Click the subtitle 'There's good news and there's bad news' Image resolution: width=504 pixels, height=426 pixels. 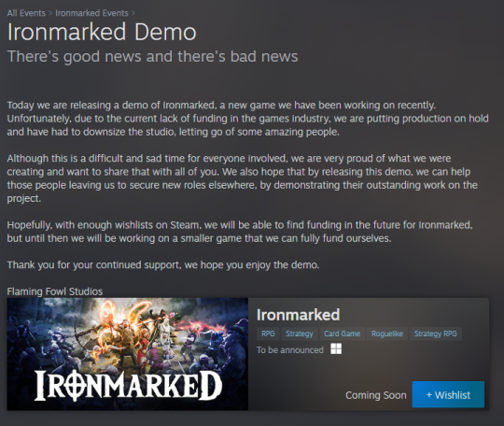click(x=152, y=56)
